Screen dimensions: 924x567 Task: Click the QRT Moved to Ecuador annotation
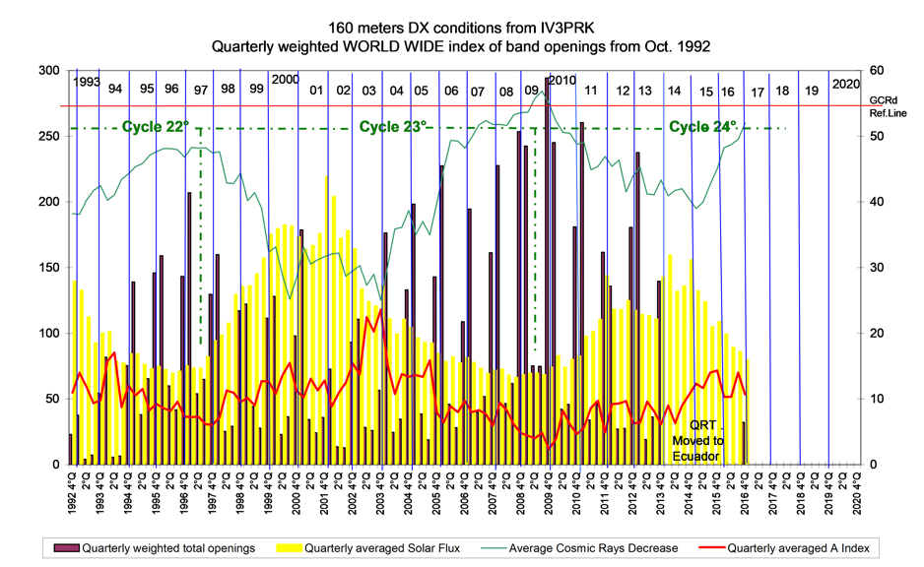pos(697,440)
